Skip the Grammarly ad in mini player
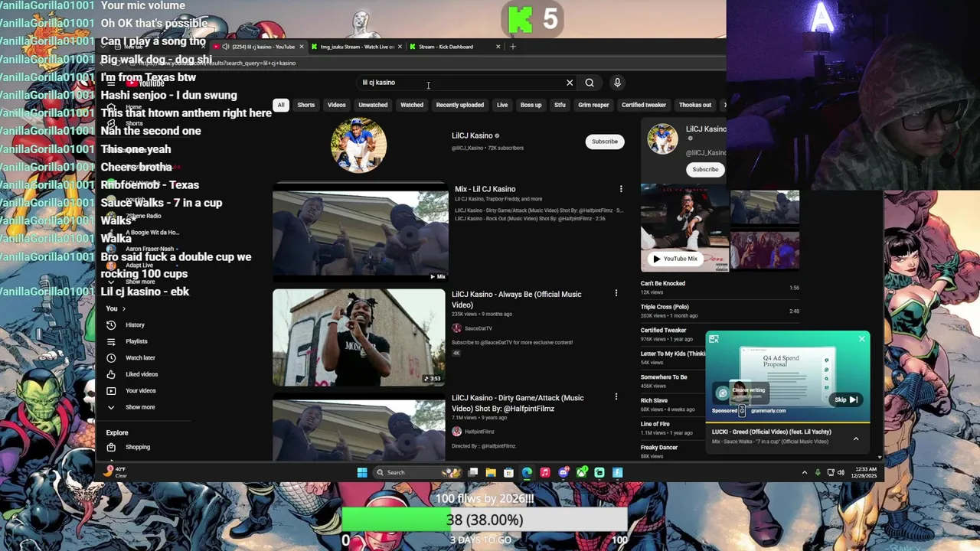 point(845,399)
